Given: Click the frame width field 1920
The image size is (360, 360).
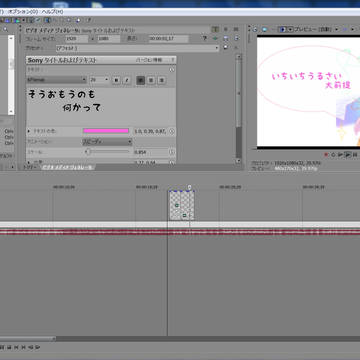Looking at the screenshot, I should (x=77, y=39).
